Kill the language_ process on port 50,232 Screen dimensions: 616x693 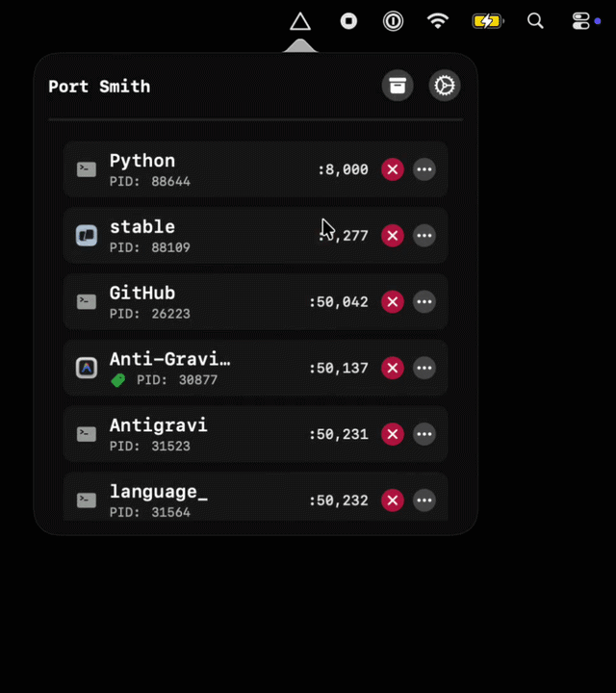pyautogui.click(x=392, y=500)
